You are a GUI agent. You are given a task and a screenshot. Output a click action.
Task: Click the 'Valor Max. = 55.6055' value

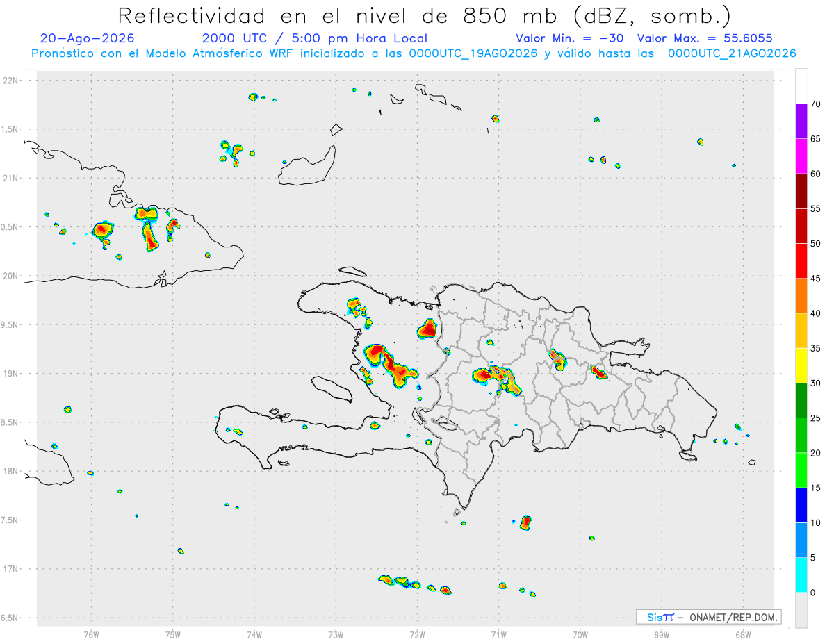click(x=705, y=38)
